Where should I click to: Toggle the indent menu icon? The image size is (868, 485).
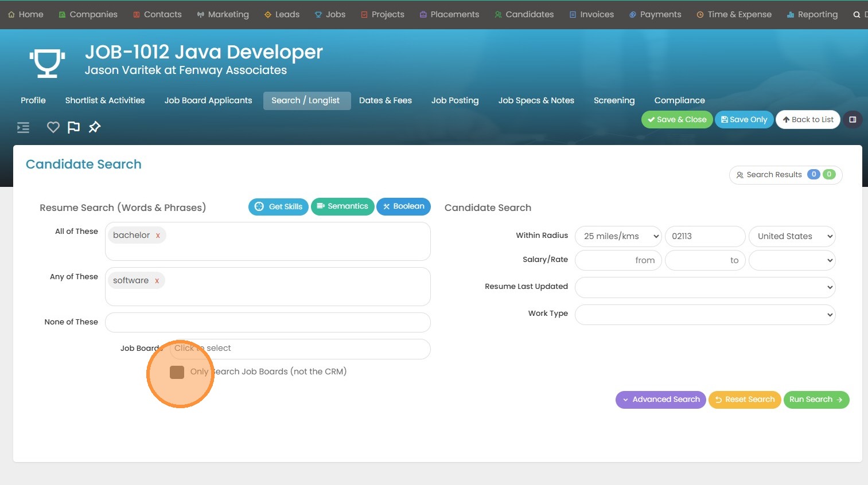coord(23,127)
